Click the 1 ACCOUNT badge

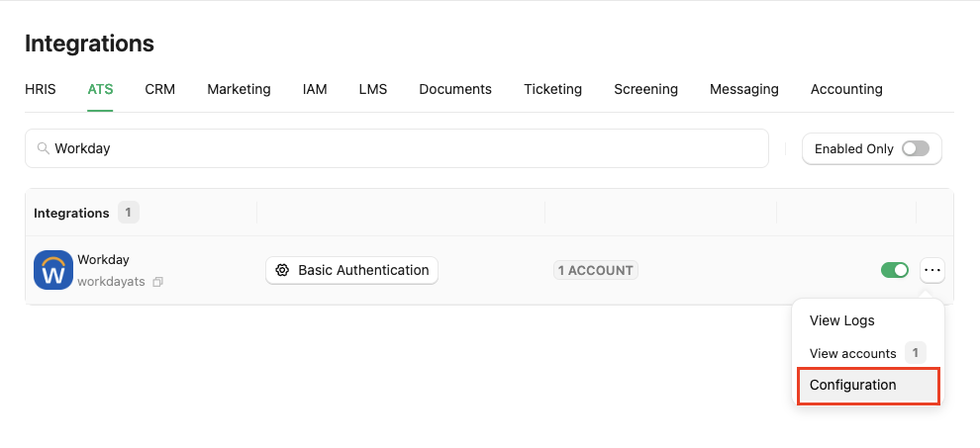[x=596, y=271]
